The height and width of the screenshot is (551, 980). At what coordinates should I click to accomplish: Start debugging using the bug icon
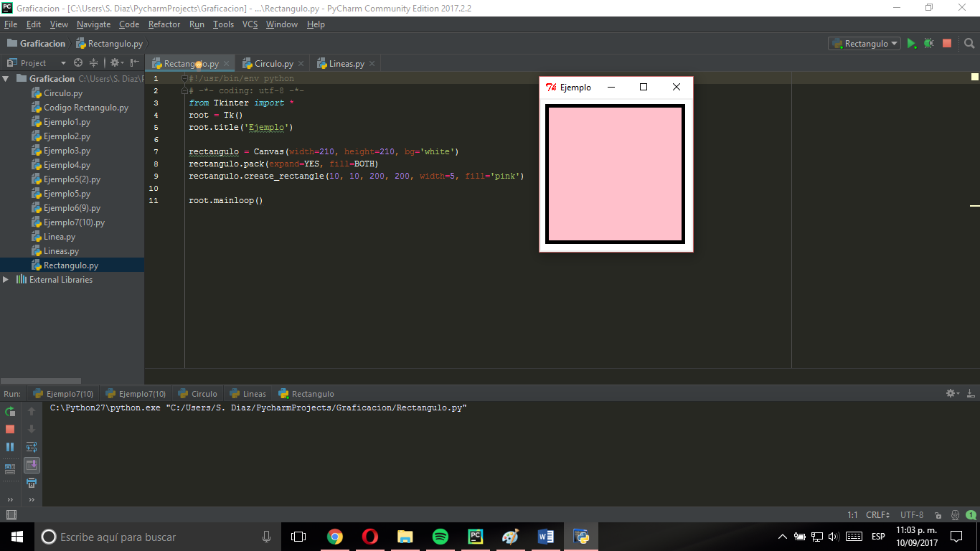928,43
